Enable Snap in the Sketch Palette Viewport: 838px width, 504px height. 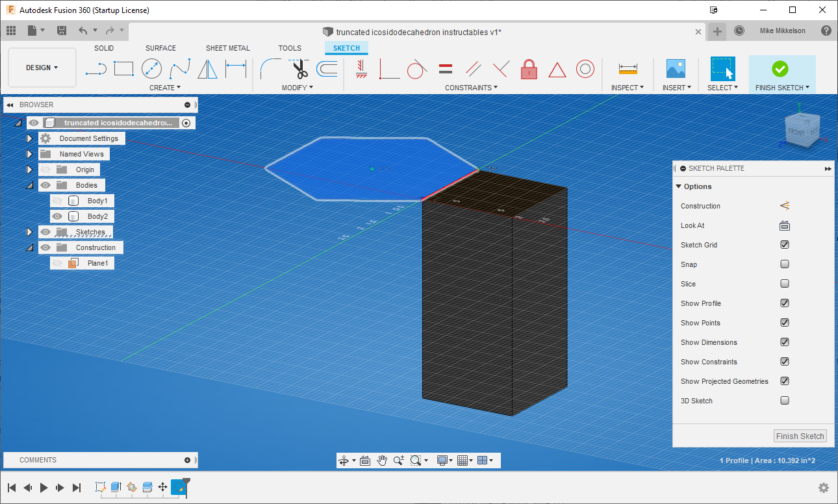785,264
